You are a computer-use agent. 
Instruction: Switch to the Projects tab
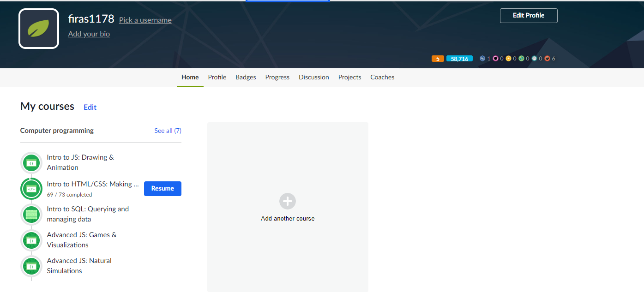pyautogui.click(x=349, y=77)
